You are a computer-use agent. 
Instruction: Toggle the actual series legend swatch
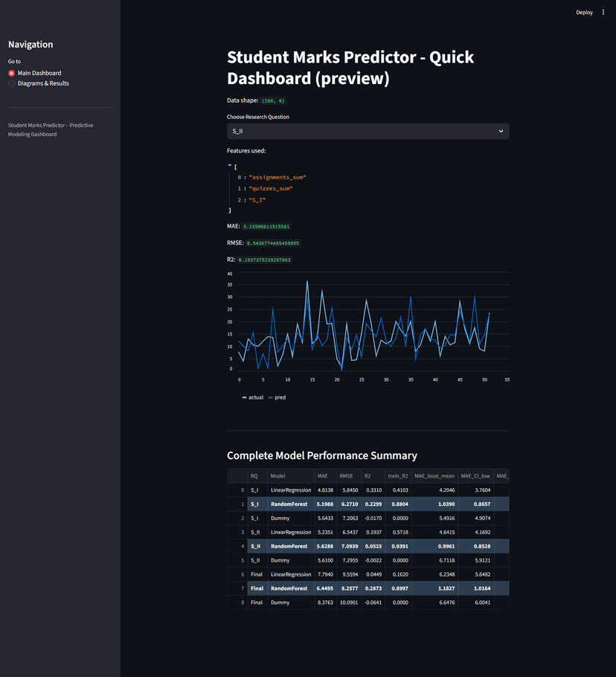tap(244, 397)
